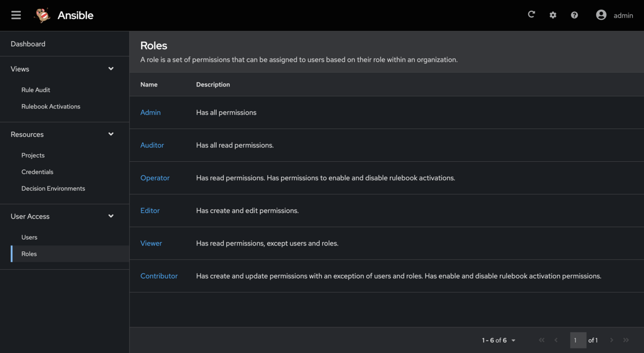Refresh the page using the refresh icon
The width and height of the screenshot is (644, 353).
531,15
